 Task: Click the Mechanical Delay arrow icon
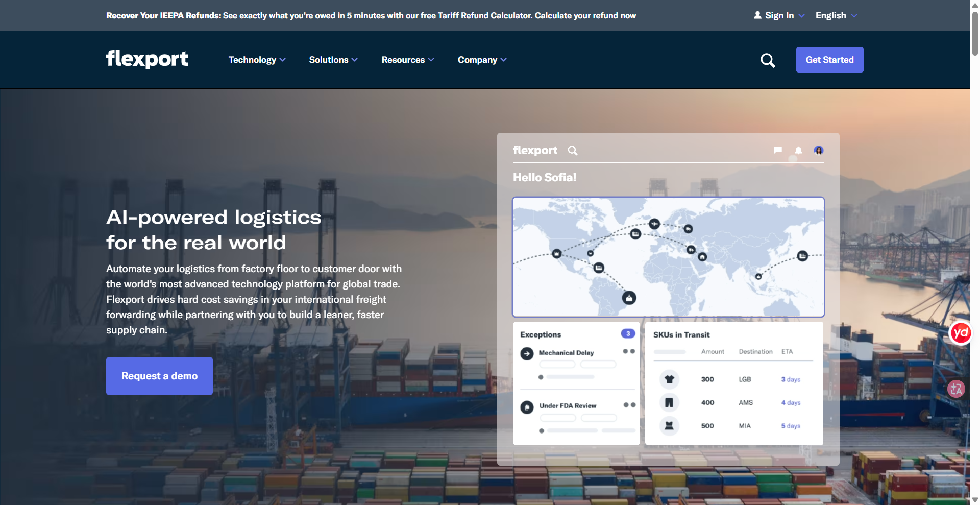pyautogui.click(x=527, y=353)
